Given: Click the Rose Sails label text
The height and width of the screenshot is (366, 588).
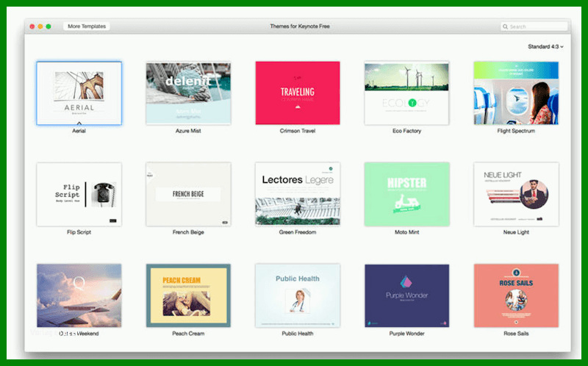Looking at the screenshot, I should pyautogui.click(x=516, y=334).
